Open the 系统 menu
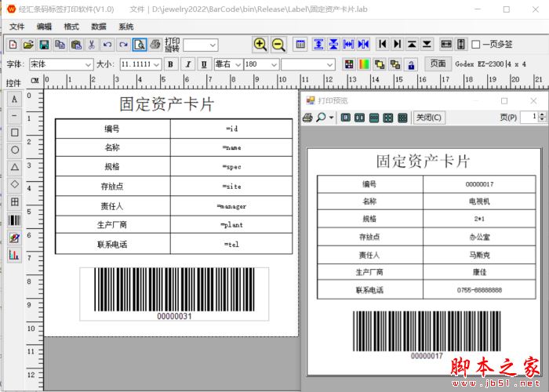The image size is (549, 392). coord(125,27)
